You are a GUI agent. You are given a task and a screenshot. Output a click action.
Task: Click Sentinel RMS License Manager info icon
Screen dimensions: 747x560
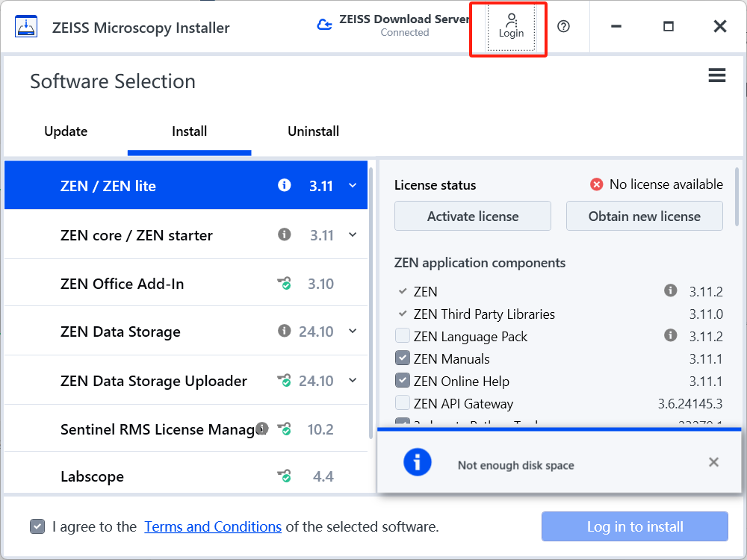coord(262,428)
